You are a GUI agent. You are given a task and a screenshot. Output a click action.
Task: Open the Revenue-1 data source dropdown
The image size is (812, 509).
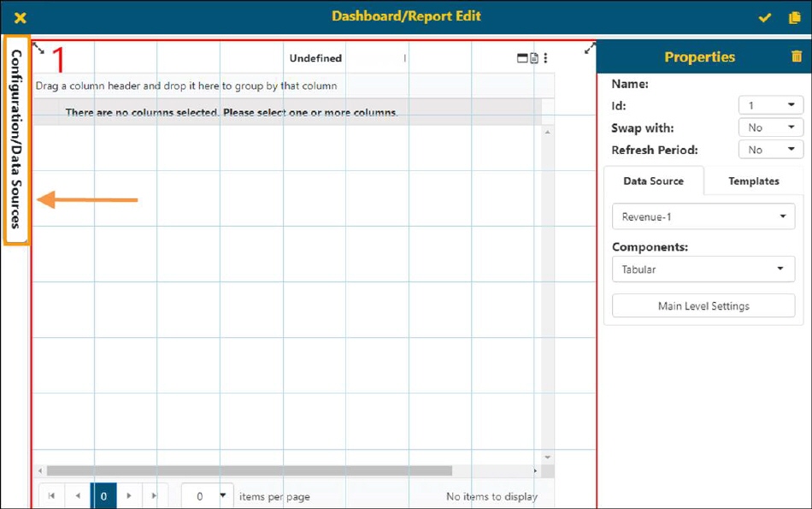(x=703, y=216)
